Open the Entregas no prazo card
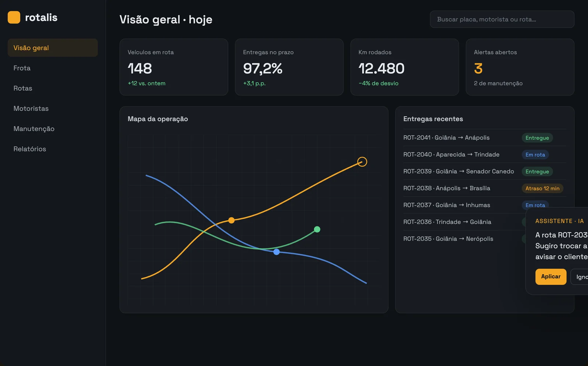Viewport: 588px width, 366px height. 289,67
